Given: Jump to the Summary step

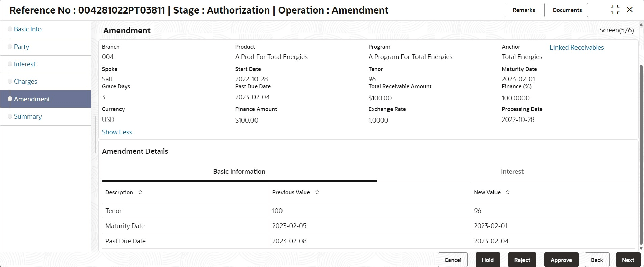Looking at the screenshot, I should pos(28,116).
